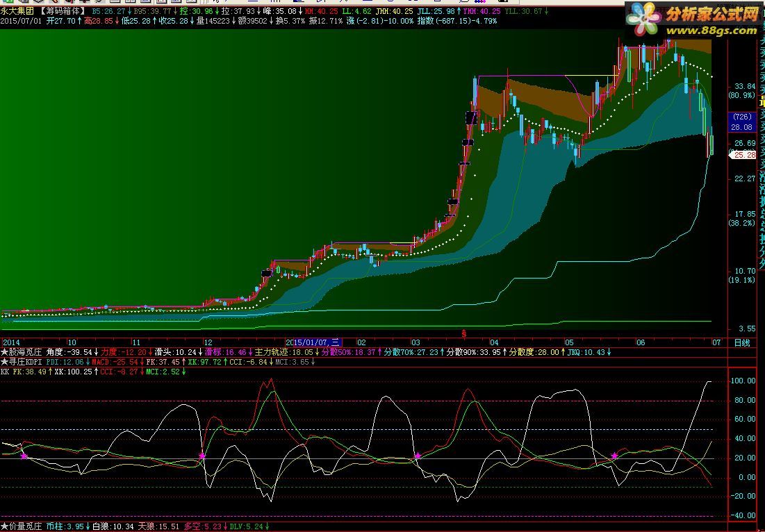Click the 白狼:10.34 value
The width and height of the screenshot is (765, 532).
coord(113,526)
